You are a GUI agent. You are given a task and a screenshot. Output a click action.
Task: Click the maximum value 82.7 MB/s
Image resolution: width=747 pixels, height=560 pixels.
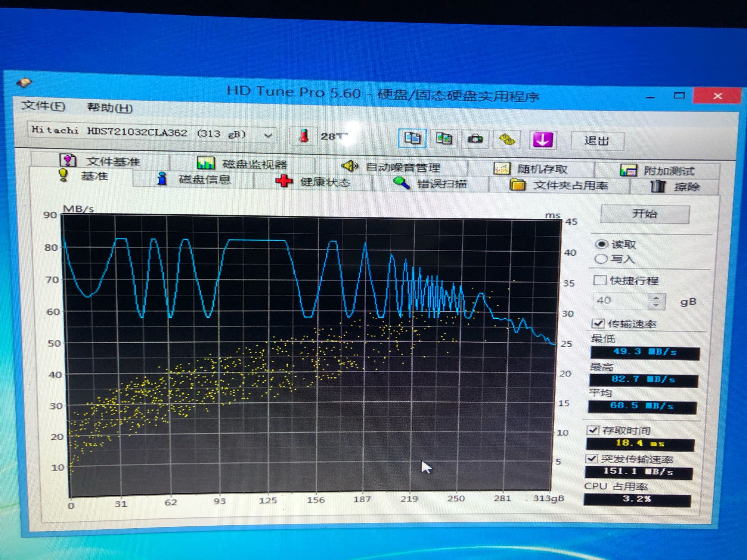[x=643, y=380]
